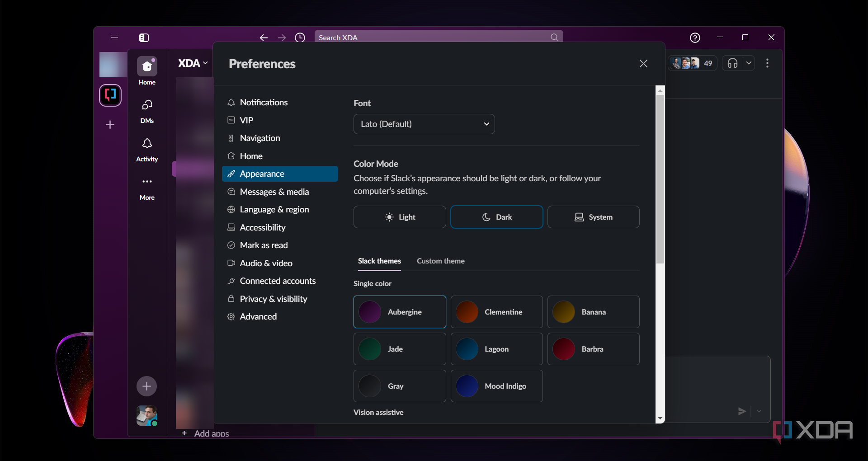
Task: Close the Preferences dialog
Action: pos(643,64)
